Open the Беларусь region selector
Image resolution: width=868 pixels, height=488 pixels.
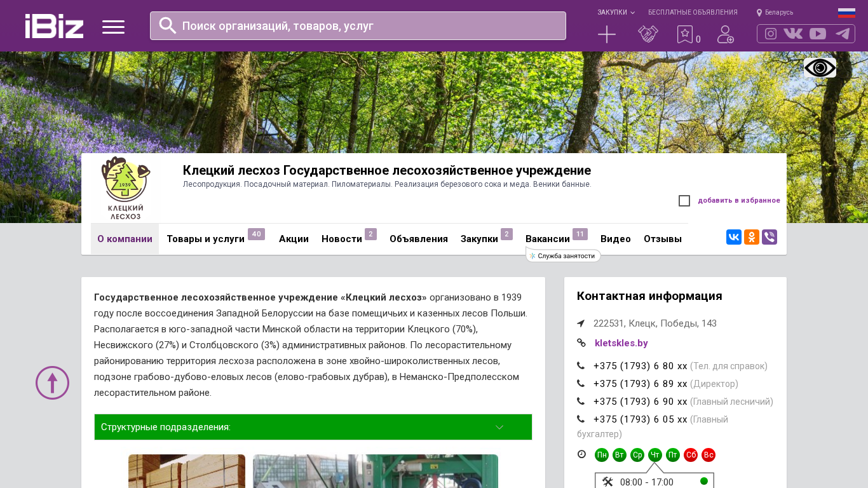(x=775, y=13)
